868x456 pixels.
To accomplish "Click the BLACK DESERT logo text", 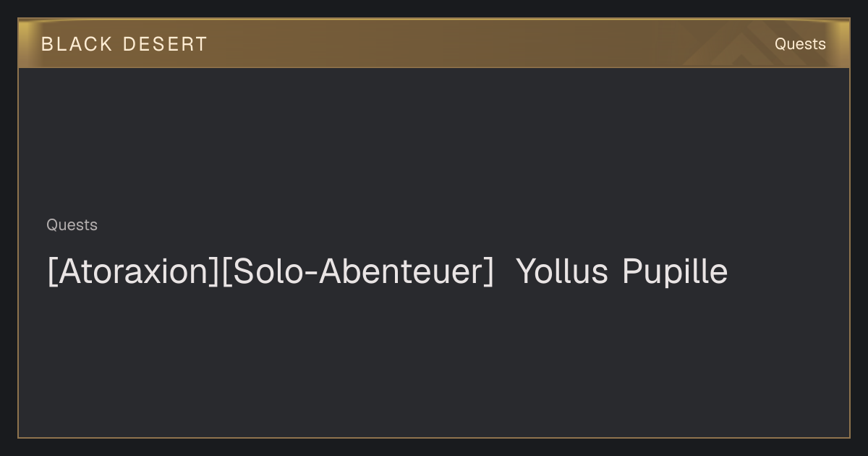I will 124,44.
